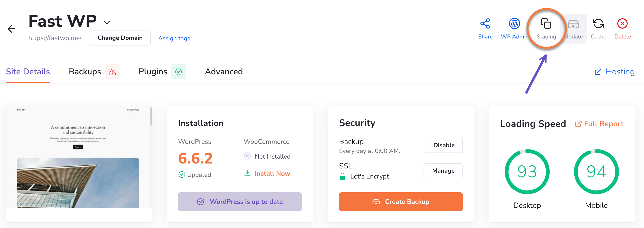644x228 pixels.
Task: Click the red Delete icon
Action: pyautogui.click(x=622, y=24)
